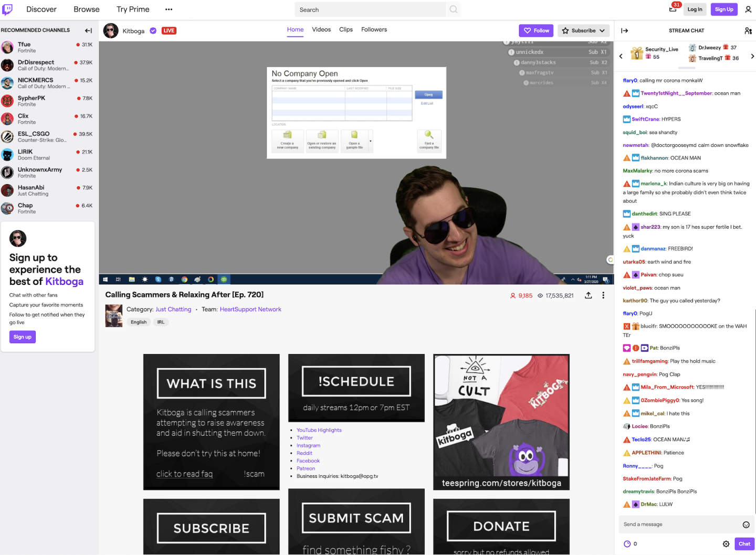Open the notifications inbox with the 31 badge

click(x=673, y=9)
